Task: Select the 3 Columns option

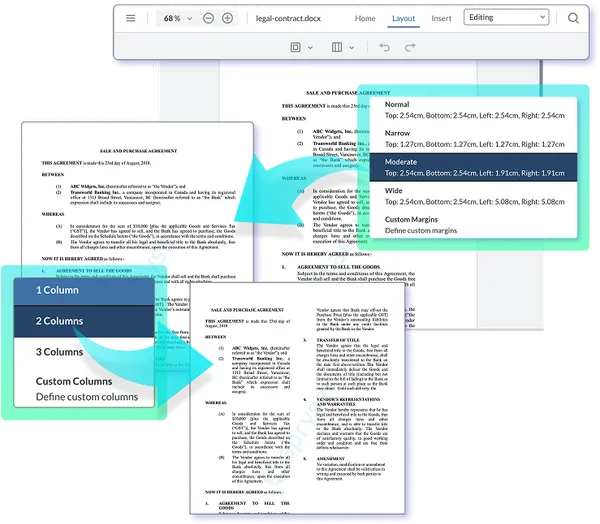Action: coord(84,352)
